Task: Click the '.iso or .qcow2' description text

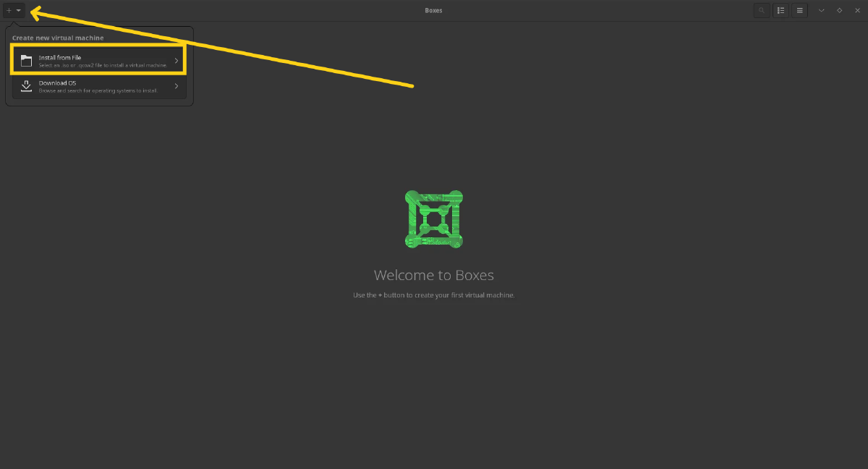Action: [x=103, y=65]
